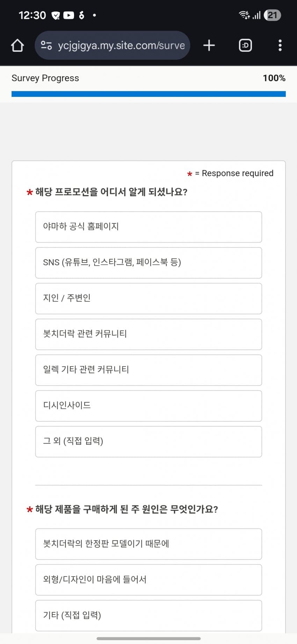297x644 pixels.
Task: Choose 봇치더락의 한정판 모델이기 때문에
Action: pos(148,544)
